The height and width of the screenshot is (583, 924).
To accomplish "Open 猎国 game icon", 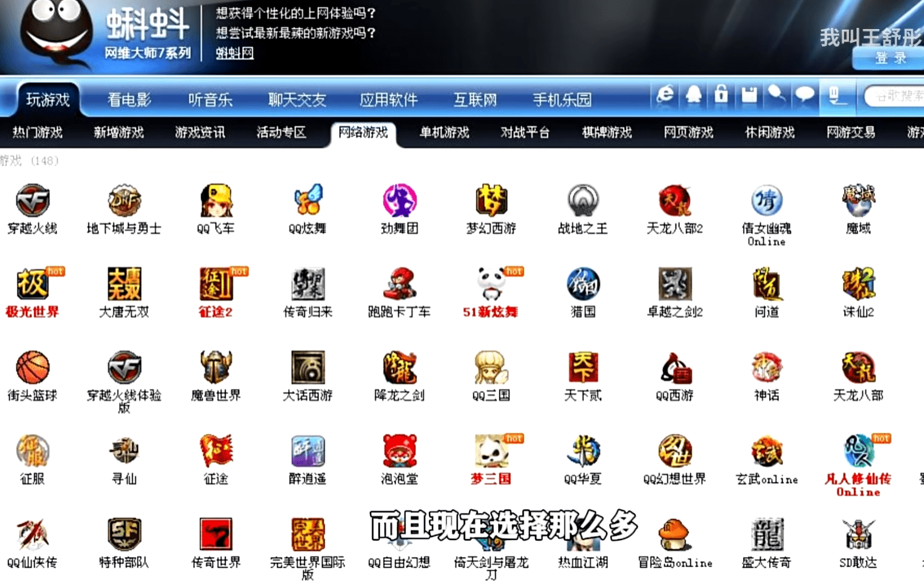I will pyautogui.click(x=583, y=284).
